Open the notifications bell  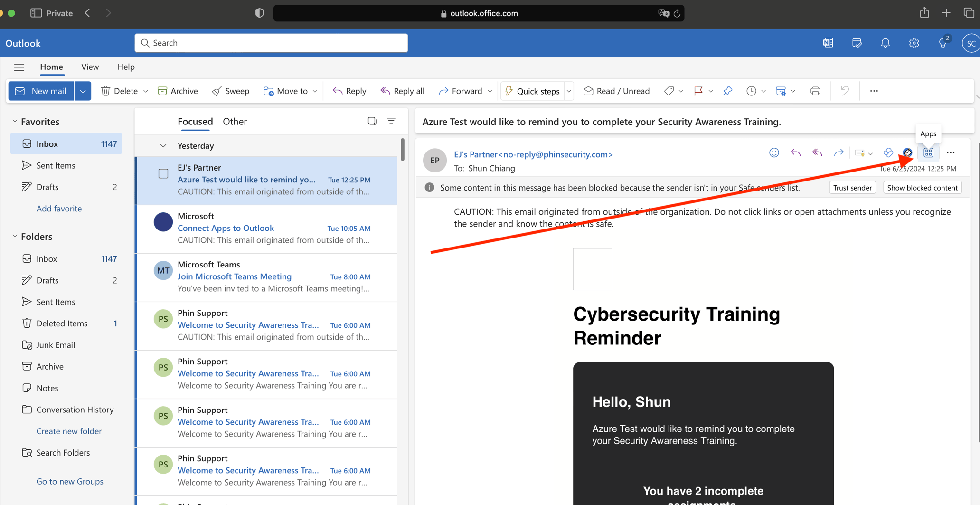click(885, 43)
